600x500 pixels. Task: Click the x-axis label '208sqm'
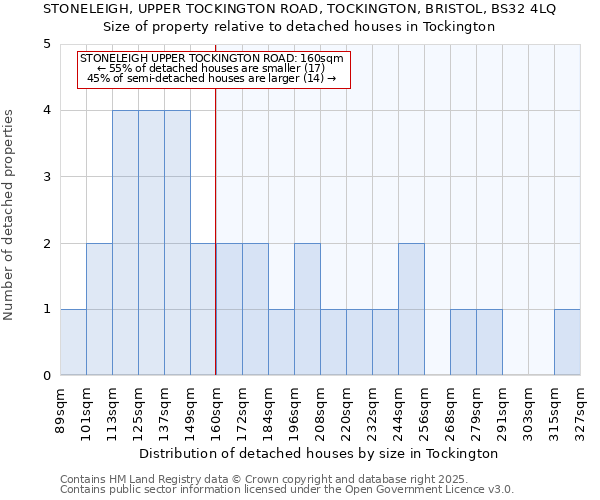click(320, 414)
